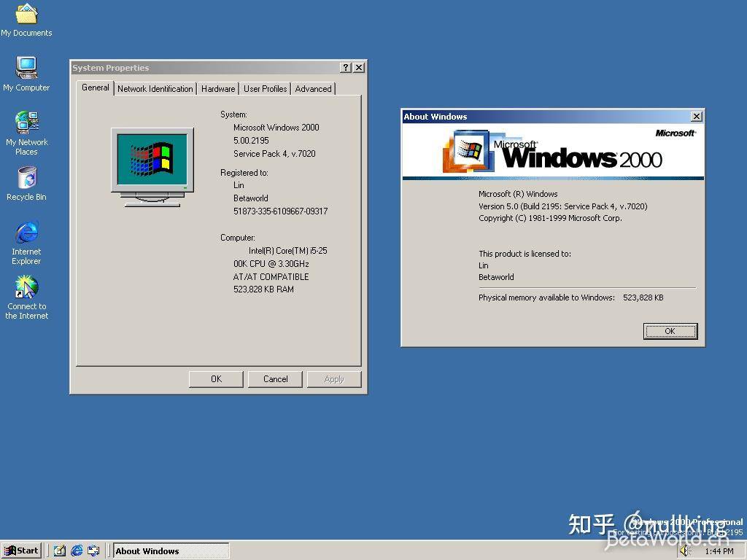Click "523,828 KB" value in About Windows

pos(643,297)
